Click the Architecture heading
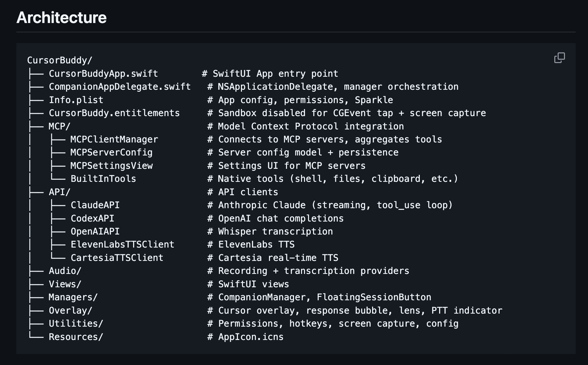 click(x=61, y=17)
